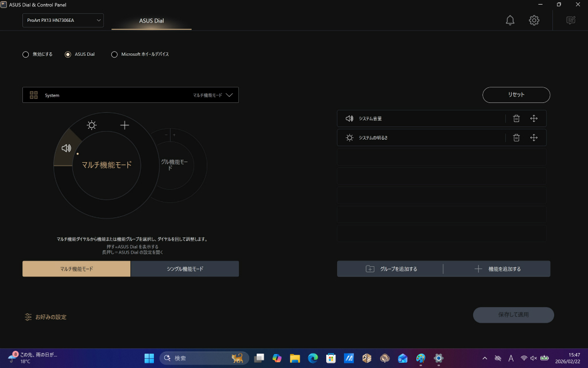Click the plus icon beside 機能を追加する
The width and height of the screenshot is (588, 368).
tap(478, 269)
